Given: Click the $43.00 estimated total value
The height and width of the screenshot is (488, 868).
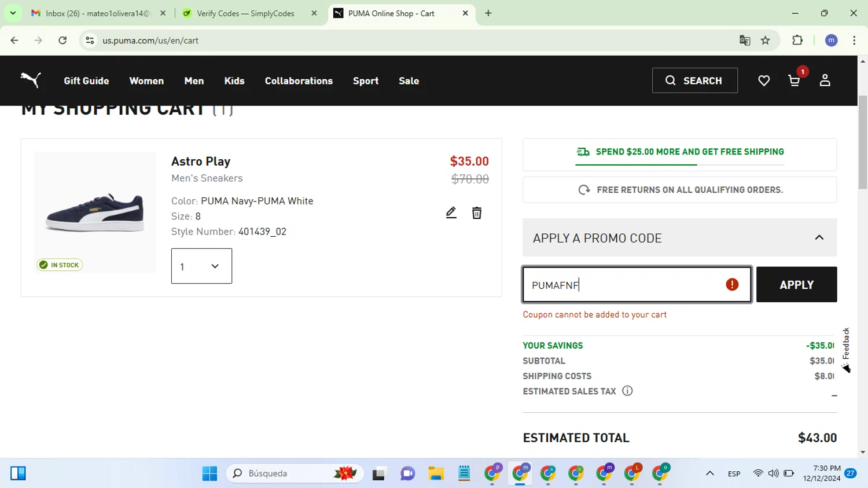Looking at the screenshot, I should tap(817, 438).
